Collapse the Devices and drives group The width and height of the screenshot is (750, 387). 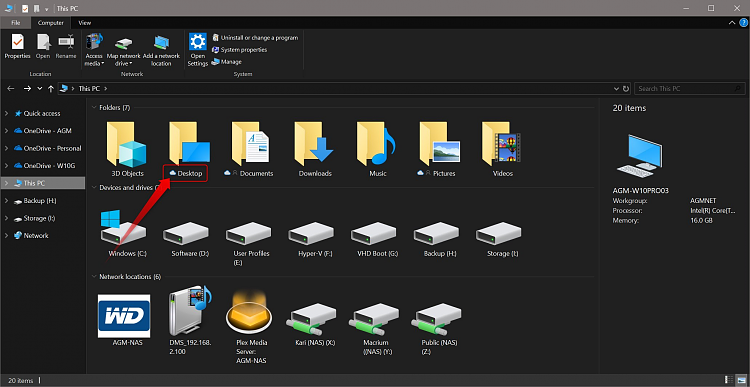pos(93,188)
